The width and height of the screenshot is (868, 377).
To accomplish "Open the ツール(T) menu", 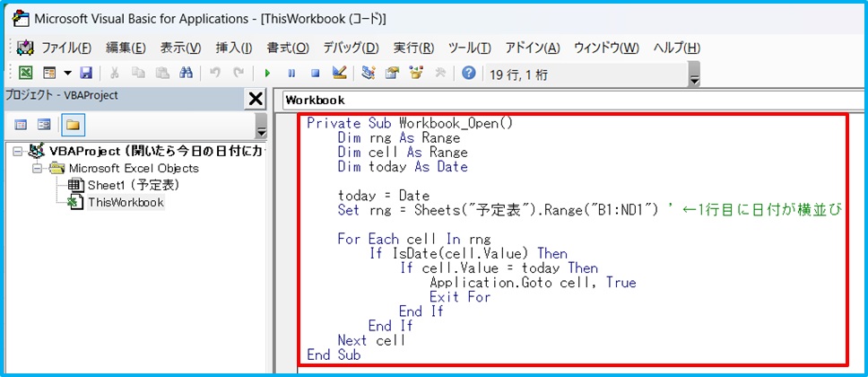I will click(470, 48).
